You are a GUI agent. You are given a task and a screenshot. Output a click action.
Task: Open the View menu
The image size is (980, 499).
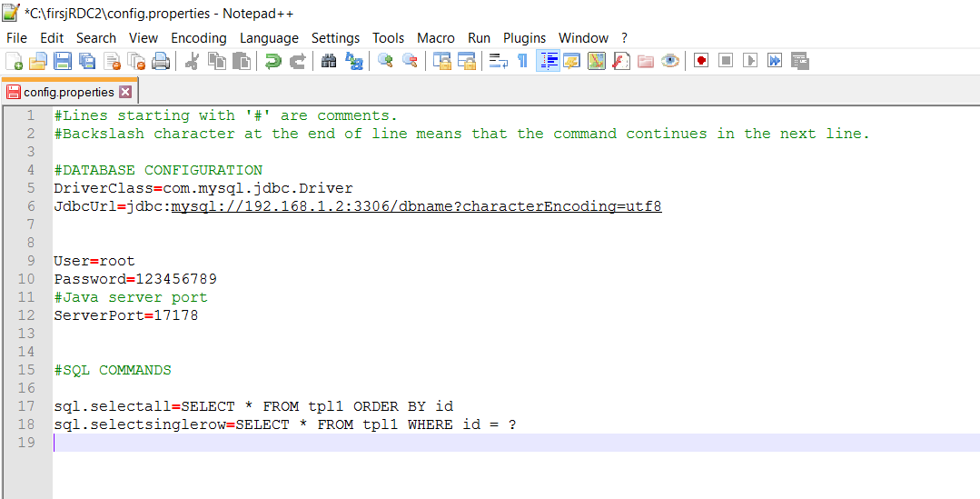[144, 38]
